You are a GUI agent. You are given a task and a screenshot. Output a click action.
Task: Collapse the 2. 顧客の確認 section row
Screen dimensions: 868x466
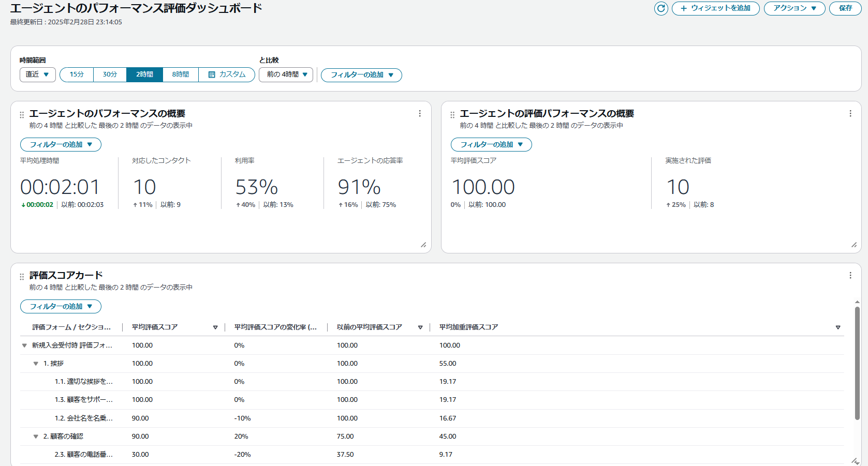[x=36, y=437]
